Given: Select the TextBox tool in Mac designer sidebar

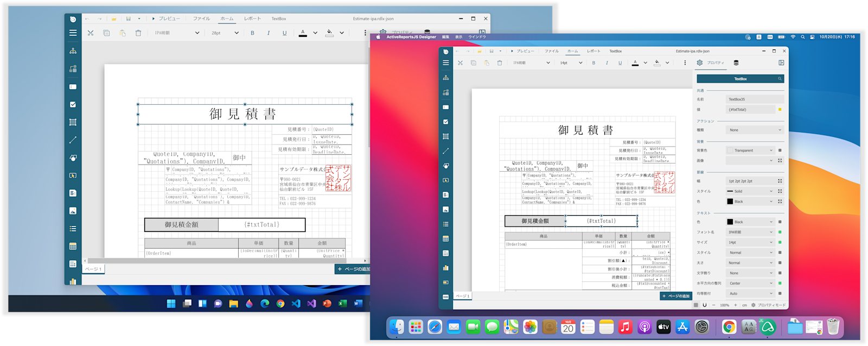Looking at the screenshot, I should point(446,107).
